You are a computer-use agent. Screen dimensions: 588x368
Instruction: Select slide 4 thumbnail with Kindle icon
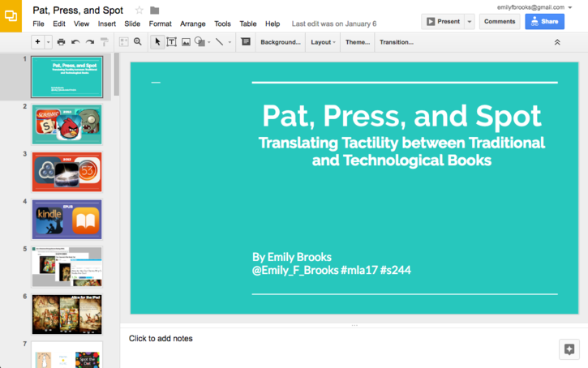click(x=67, y=220)
